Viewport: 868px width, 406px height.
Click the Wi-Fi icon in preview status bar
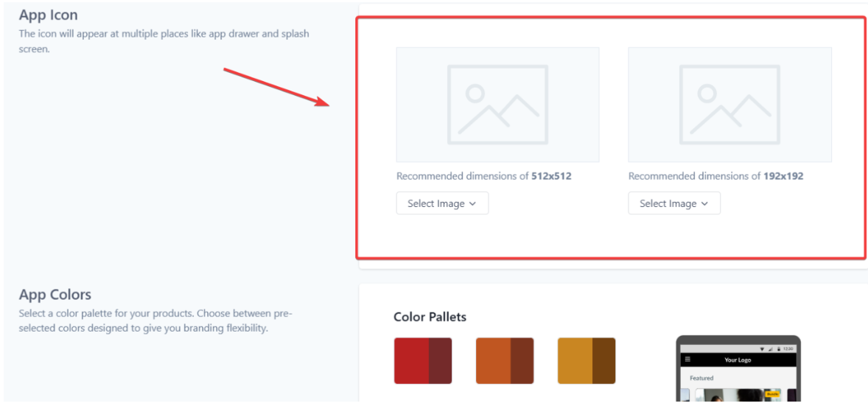[x=762, y=348]
